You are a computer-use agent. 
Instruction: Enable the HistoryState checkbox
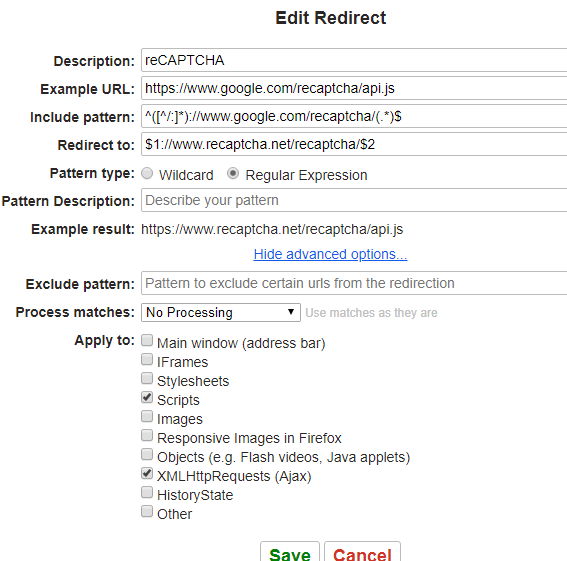click(x=147, y=492)
